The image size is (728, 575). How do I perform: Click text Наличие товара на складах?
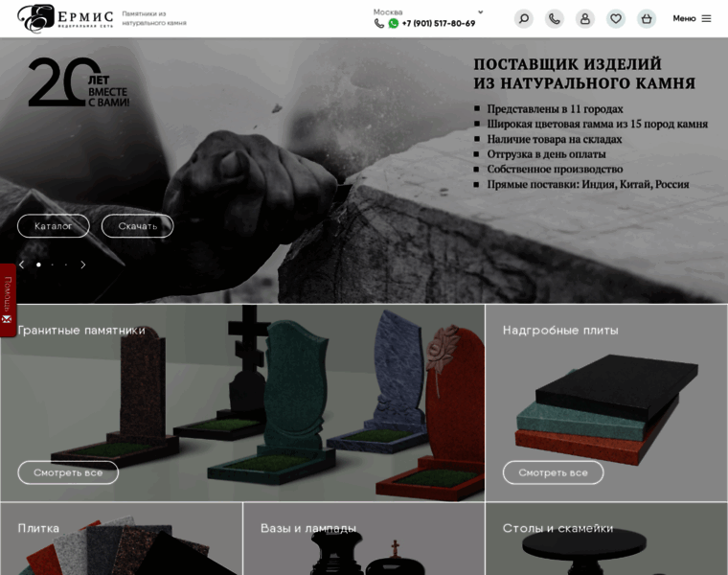pos(555,139)
